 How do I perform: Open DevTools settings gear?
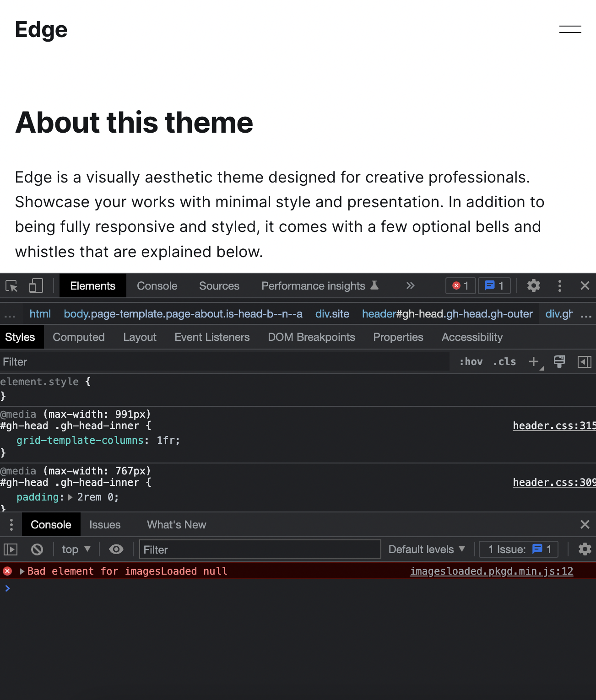pyautogui.click(x=533, y=285)
